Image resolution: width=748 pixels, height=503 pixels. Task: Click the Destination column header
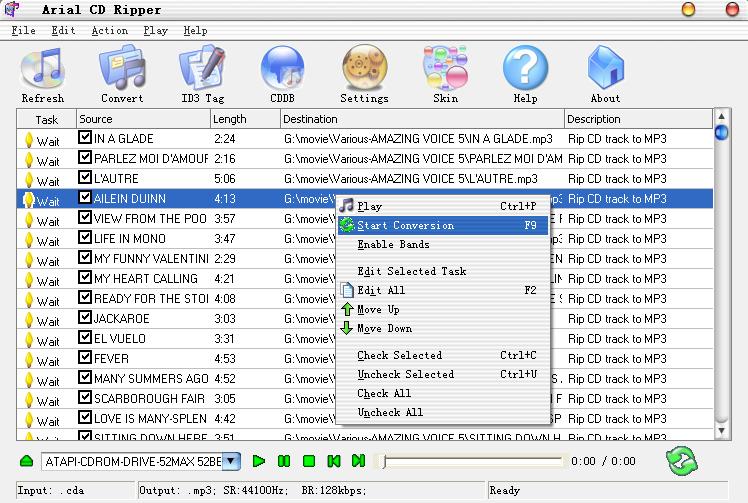tap(422, 119)
